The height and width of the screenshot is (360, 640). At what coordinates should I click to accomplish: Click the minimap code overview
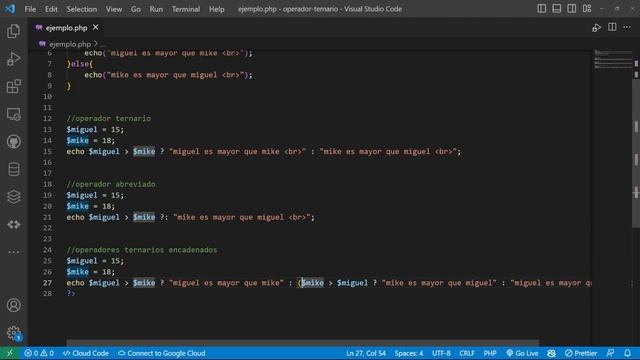click(x=613, y=59)
